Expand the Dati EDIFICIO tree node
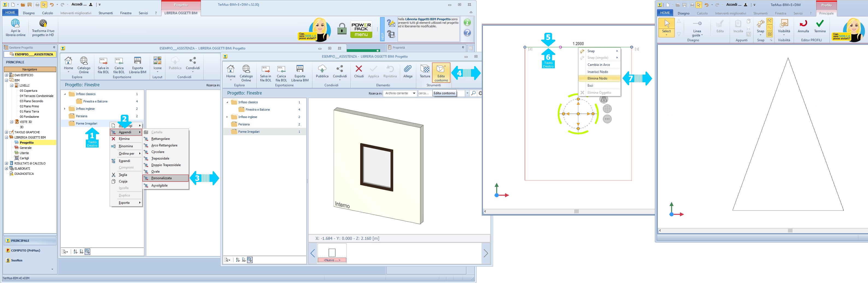The width and height of the screenshot is (868, 283). point(6,75)
